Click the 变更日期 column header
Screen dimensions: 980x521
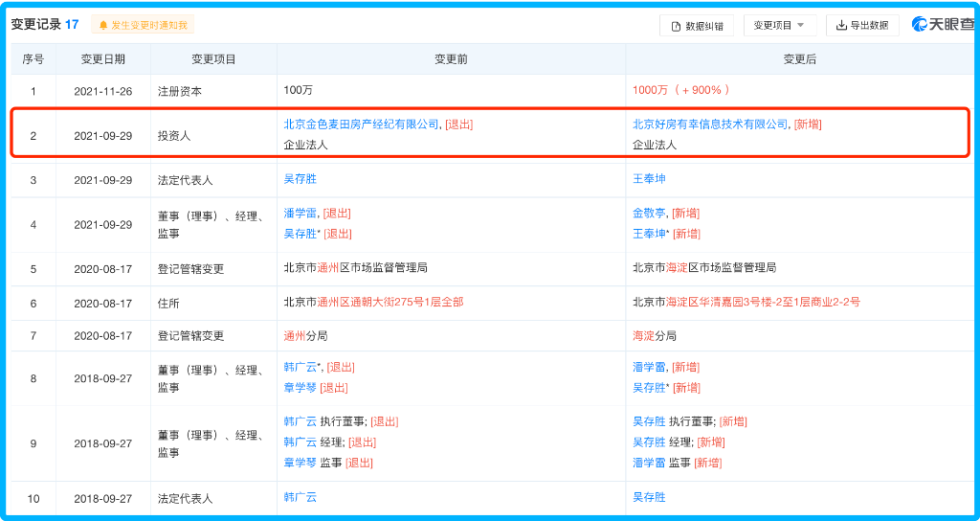click(103, 59)
